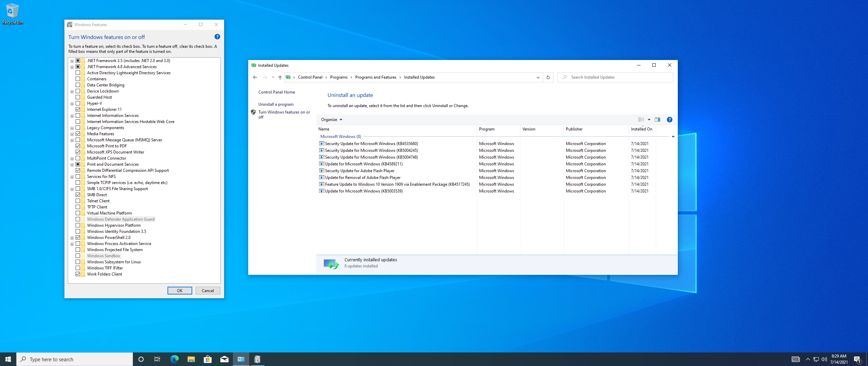Uncheck Work Folders Client
This screenshot has height=366, width=868.
[x=78, y=274]
